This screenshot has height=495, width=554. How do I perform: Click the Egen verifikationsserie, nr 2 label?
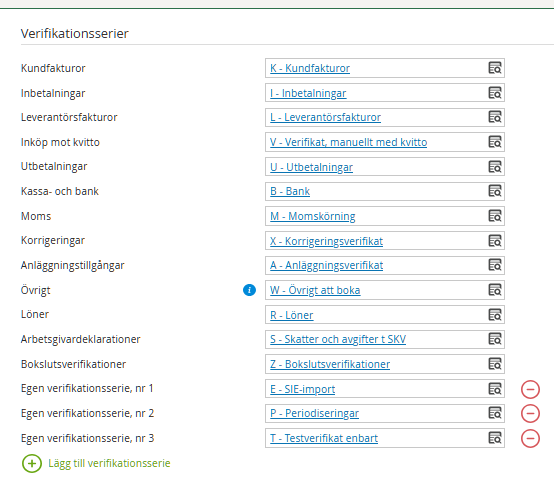pyautogui.click(x=87, y=413)
